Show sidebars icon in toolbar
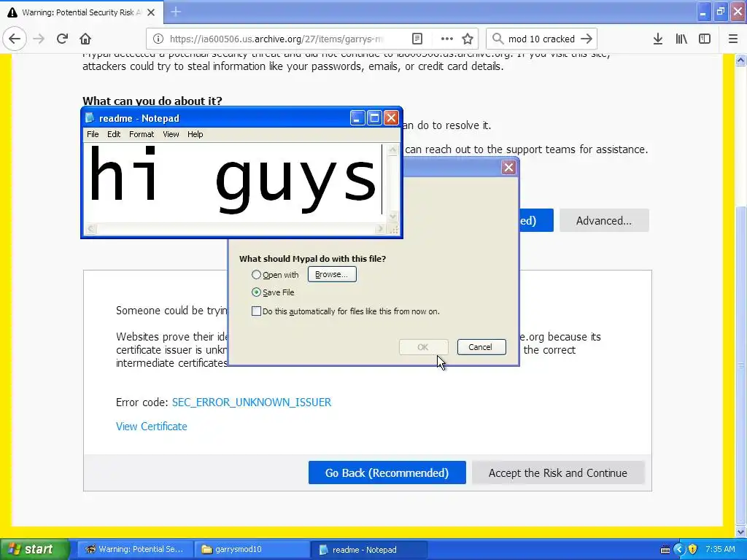Image resolution: width=747 pixels, height=560 pixels. click(705, 39)
